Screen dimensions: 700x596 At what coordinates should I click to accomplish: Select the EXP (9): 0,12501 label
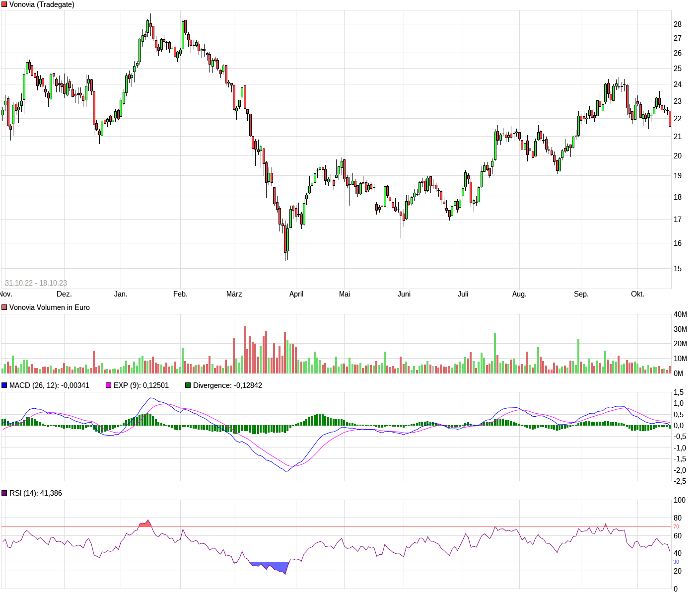pos(141,385)
